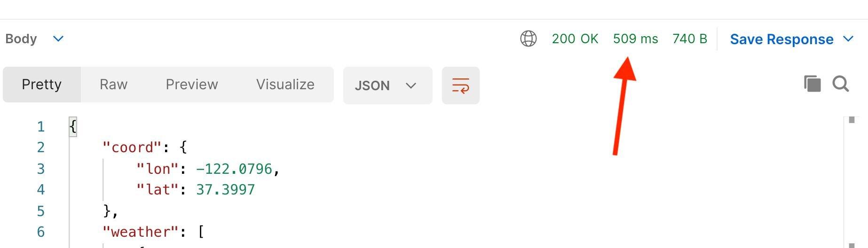868x248 pixels.
Task: Click the vertical scrollbar top marker
Action: coord(852,120)
